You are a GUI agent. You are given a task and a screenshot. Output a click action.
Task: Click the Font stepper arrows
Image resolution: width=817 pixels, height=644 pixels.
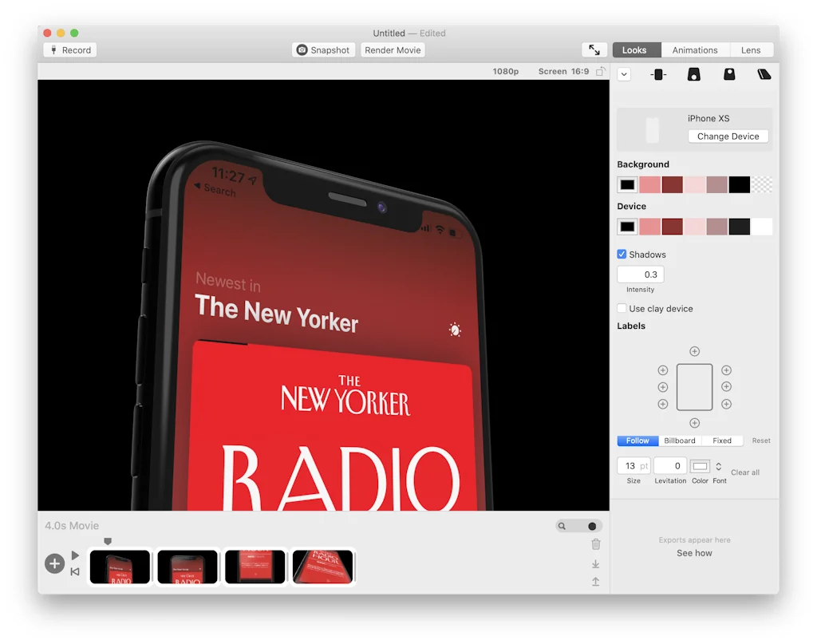point(718,466)
